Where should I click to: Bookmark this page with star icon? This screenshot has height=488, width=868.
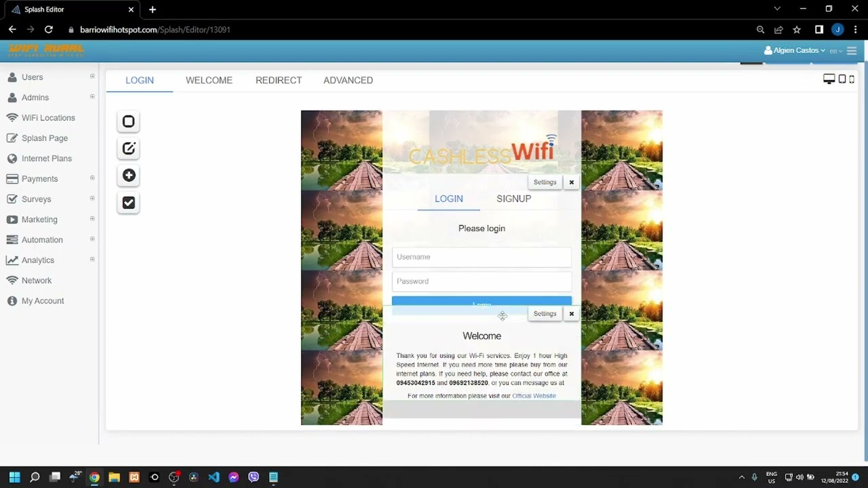[797, 30]
